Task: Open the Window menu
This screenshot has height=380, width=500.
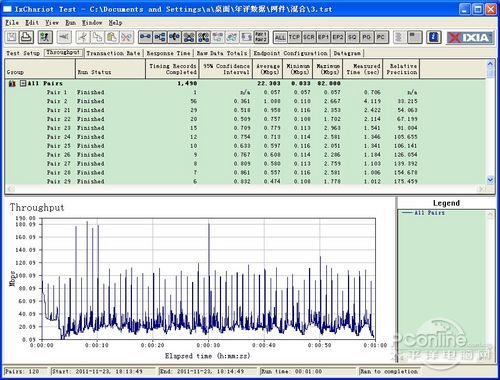Action: point(92,23)
